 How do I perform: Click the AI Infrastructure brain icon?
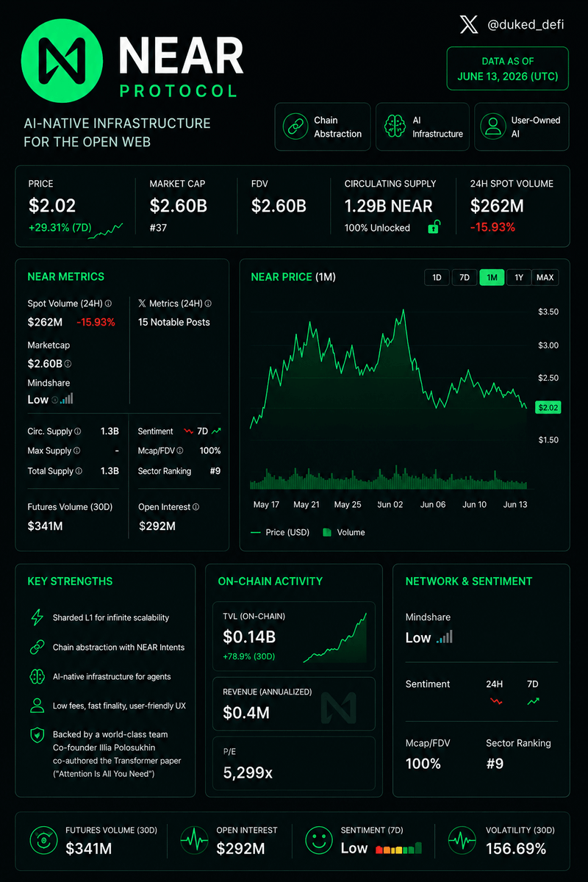click(395, 126)
